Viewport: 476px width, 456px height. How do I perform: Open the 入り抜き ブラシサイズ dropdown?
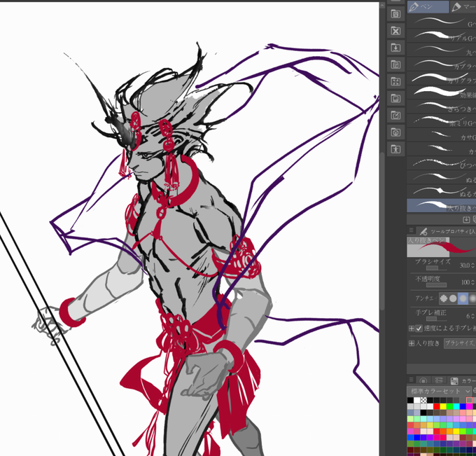[x=460, y=343]
